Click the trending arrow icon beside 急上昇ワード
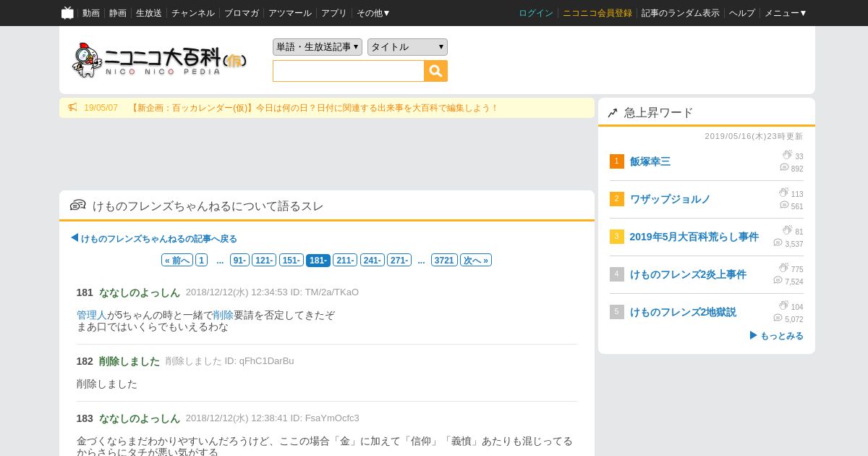Image resolution: width=868 pixels, height=456 pixels. click(x=613, y=113)
